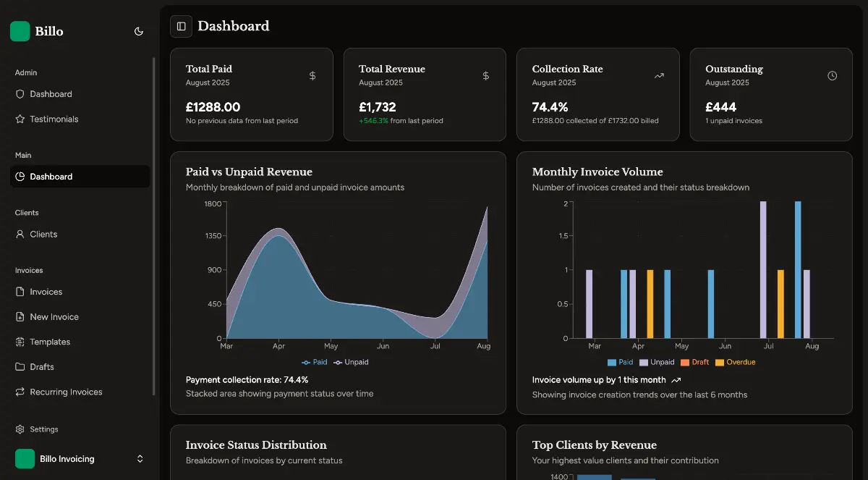Click the New Invoice file-plus icon
This screenshot has height=480, width=868.
[x=20, y=317]
